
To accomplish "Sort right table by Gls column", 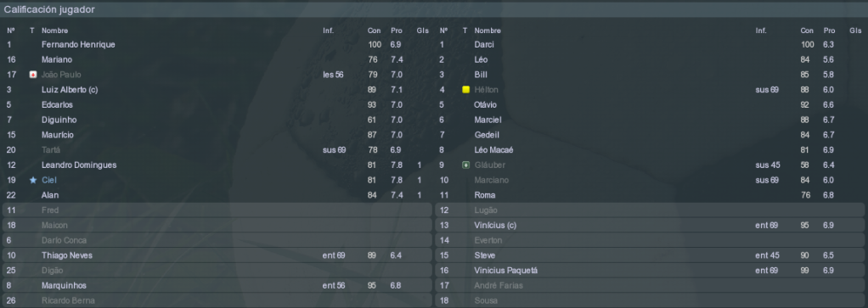I will [x=855, y=31].
